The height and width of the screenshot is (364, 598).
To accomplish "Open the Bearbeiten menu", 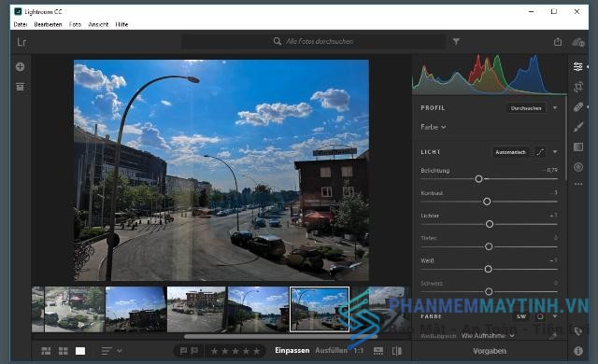I will pos(48,24).
